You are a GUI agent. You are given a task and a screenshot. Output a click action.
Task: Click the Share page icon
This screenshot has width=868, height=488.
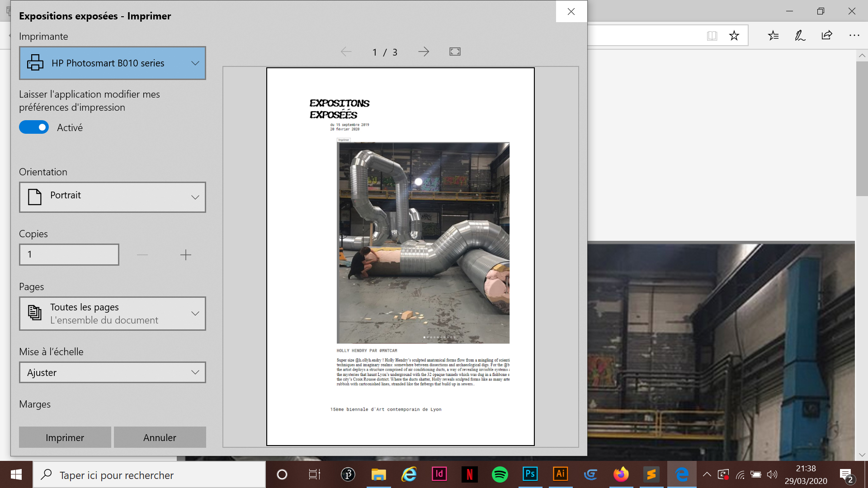pos(827,36)
